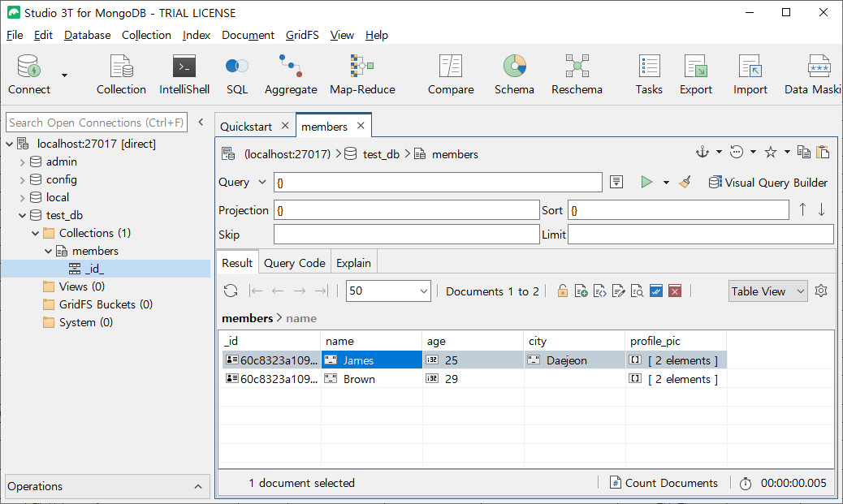Viewport: 843px width, 504px height.
Task: Close the Quickstart tab
Action: 285,126
